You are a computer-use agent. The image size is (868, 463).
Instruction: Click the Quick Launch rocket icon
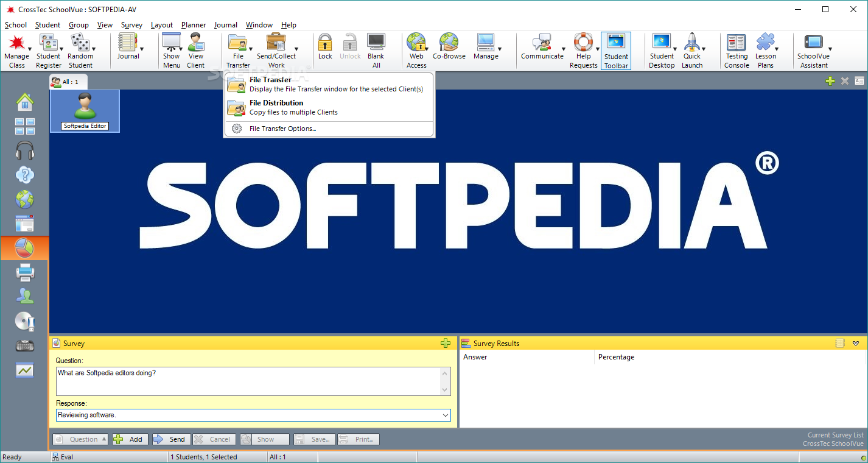coord(691,43)
